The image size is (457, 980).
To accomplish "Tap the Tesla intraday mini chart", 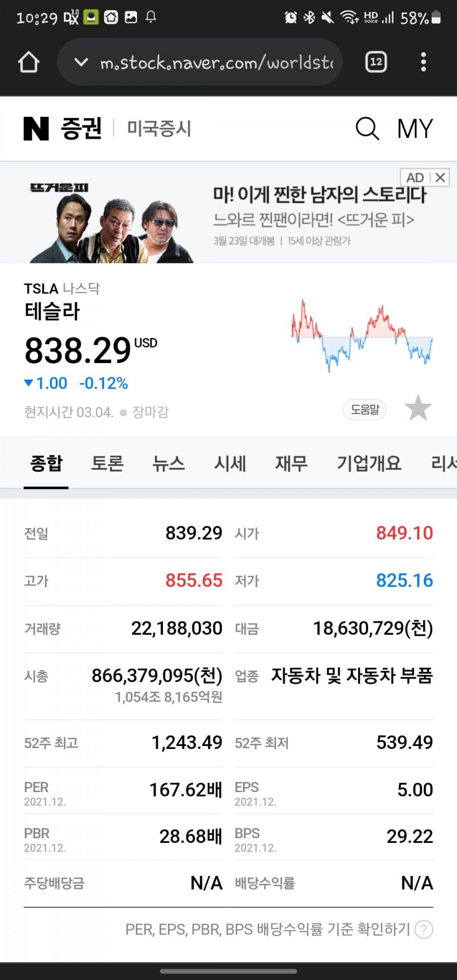I will (362, 336).
